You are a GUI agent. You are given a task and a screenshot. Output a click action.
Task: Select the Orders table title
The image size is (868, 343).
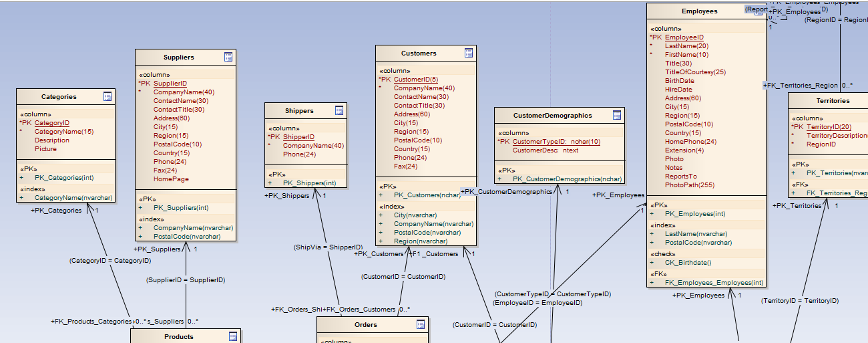pos(366,325)
